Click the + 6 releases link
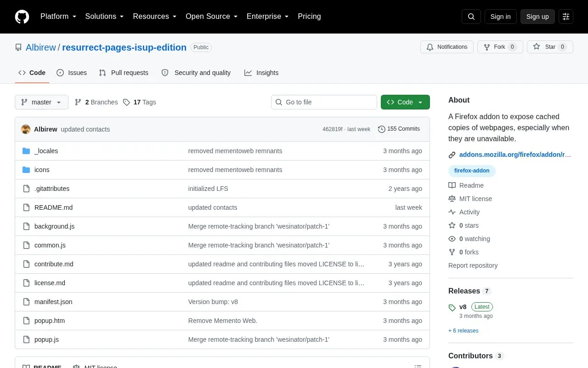Screen dimensions: 588x368 [463, 331]
